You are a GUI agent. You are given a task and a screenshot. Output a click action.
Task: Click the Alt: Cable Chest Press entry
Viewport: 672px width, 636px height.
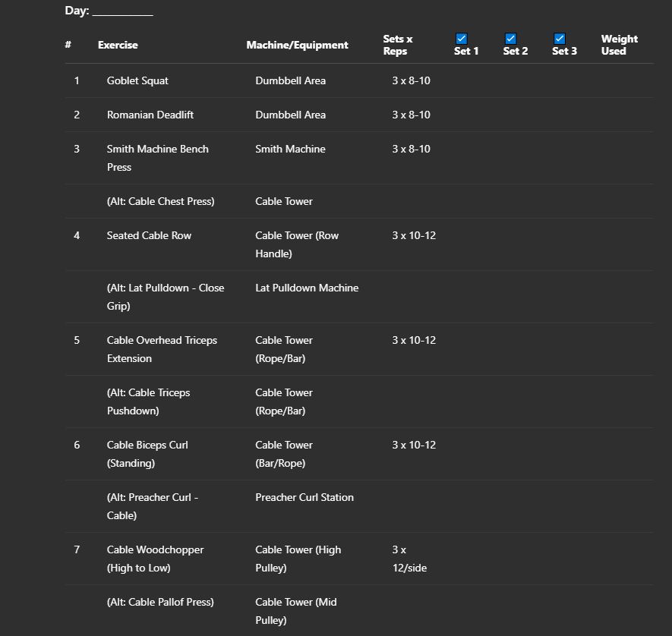[161, 201]
